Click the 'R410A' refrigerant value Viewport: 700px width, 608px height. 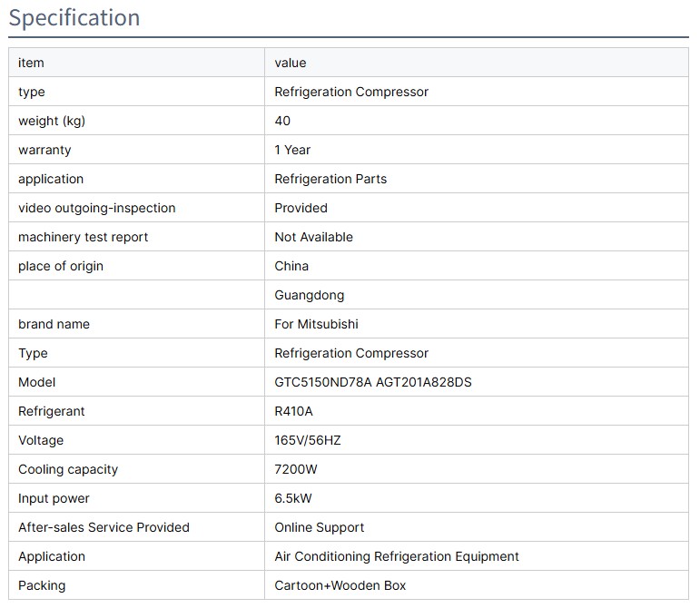[294, 411]
